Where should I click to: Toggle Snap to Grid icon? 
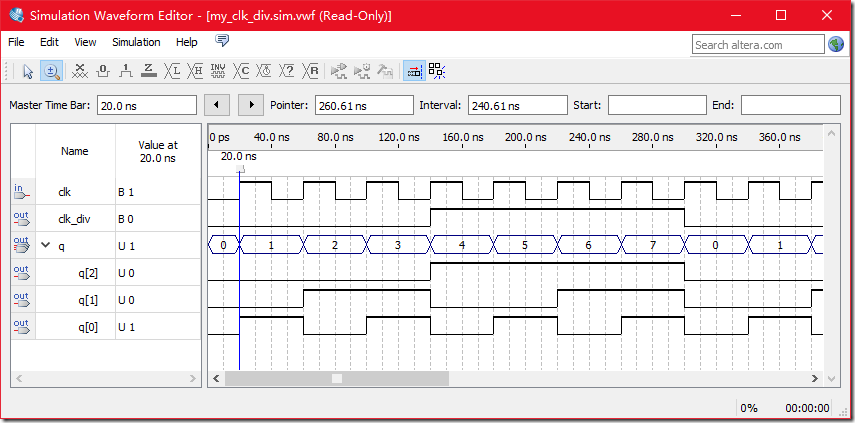(x=414, y=71)
